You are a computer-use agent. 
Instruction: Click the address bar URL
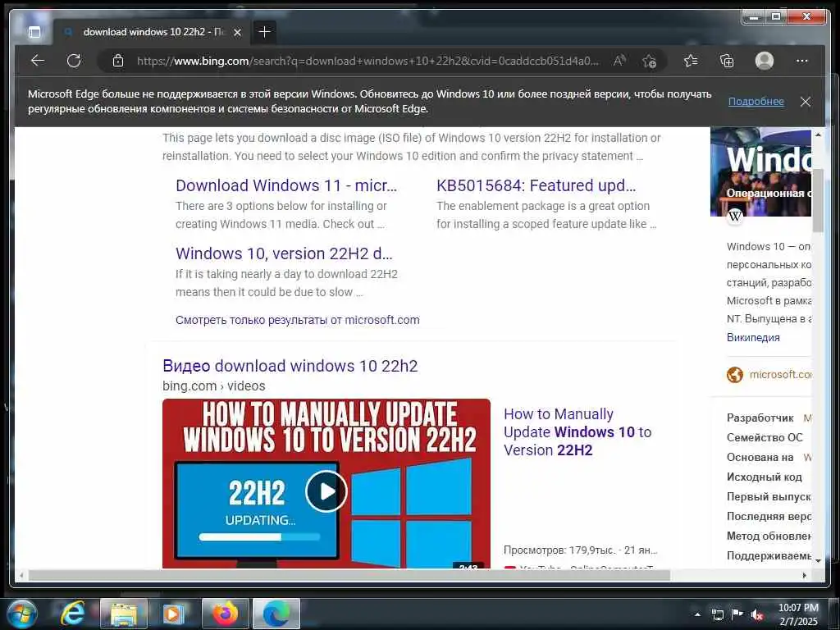[x=367, y=61]
